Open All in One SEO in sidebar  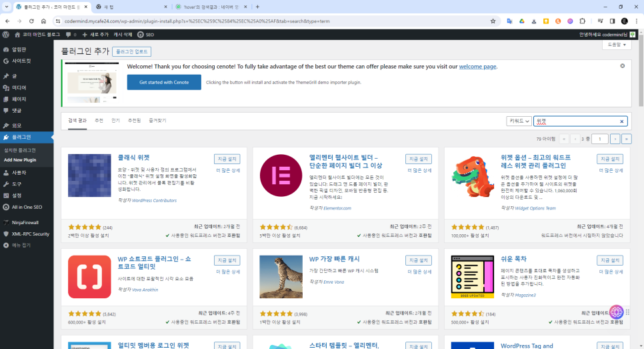click(27, 207)
